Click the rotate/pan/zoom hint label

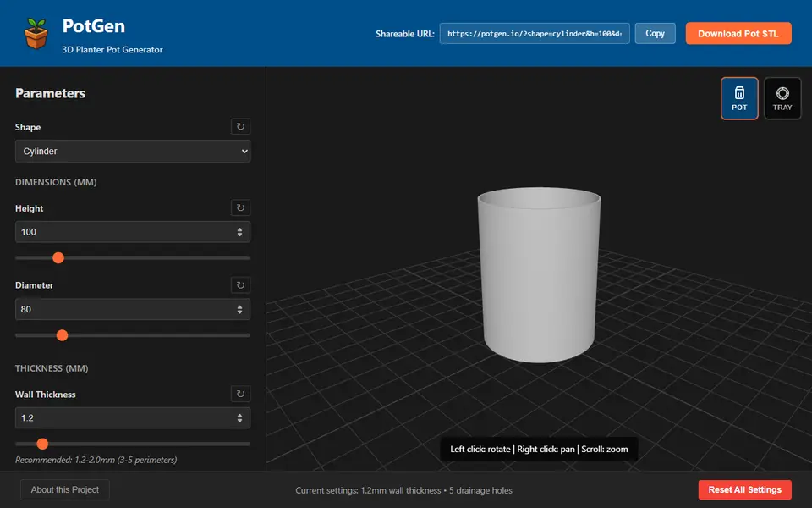click(x=539, y=450)
